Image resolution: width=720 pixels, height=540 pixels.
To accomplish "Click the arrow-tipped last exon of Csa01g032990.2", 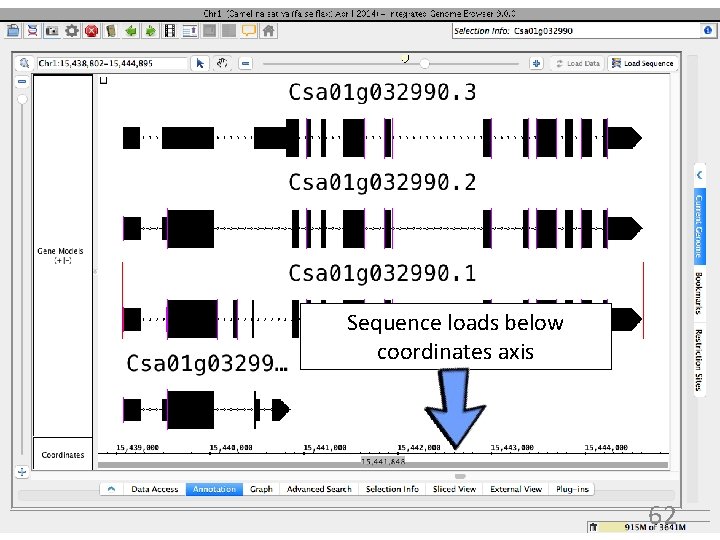I will click(624, 228).
